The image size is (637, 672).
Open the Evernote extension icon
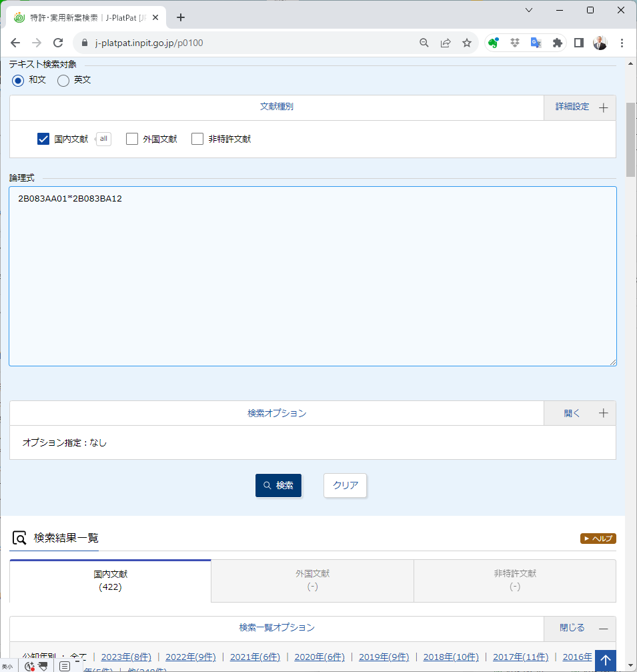(494, 43)
